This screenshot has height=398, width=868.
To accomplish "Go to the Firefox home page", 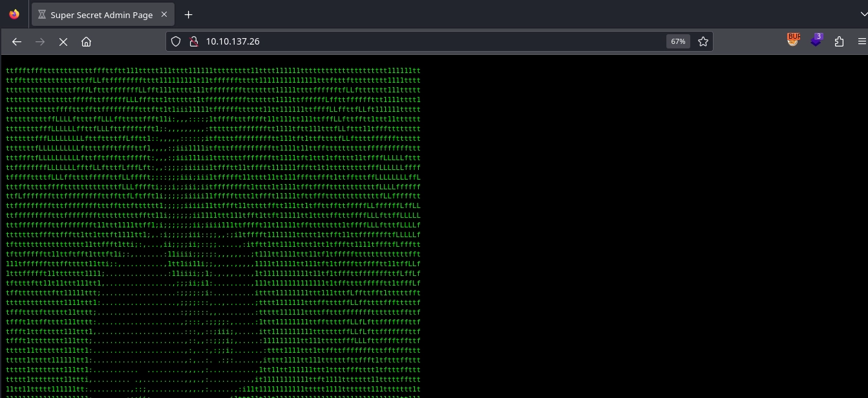I will point(86,41).
